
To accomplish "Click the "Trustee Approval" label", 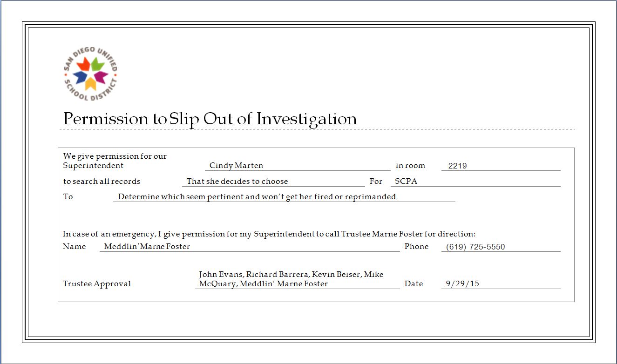I will coord(97,284).
